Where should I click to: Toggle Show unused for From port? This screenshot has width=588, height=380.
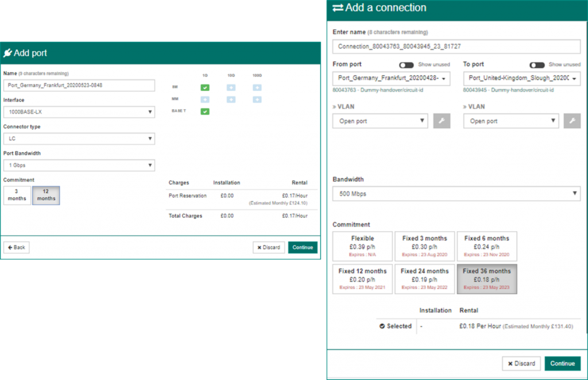click(x=406, y=65)
